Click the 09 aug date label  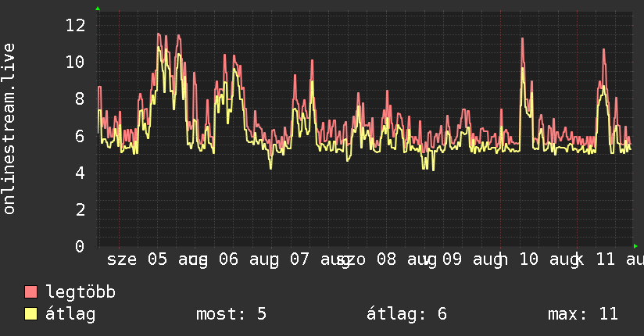474,259
